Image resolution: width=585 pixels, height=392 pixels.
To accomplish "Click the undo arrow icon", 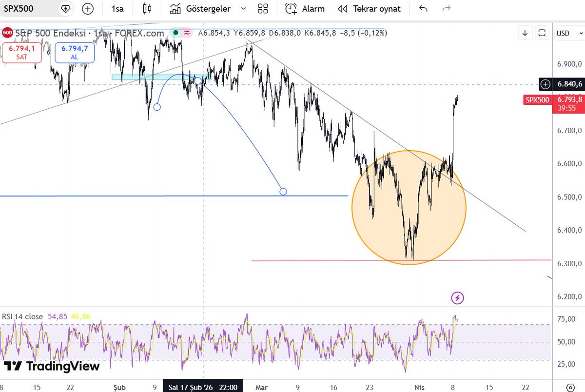I will point(423,8).
